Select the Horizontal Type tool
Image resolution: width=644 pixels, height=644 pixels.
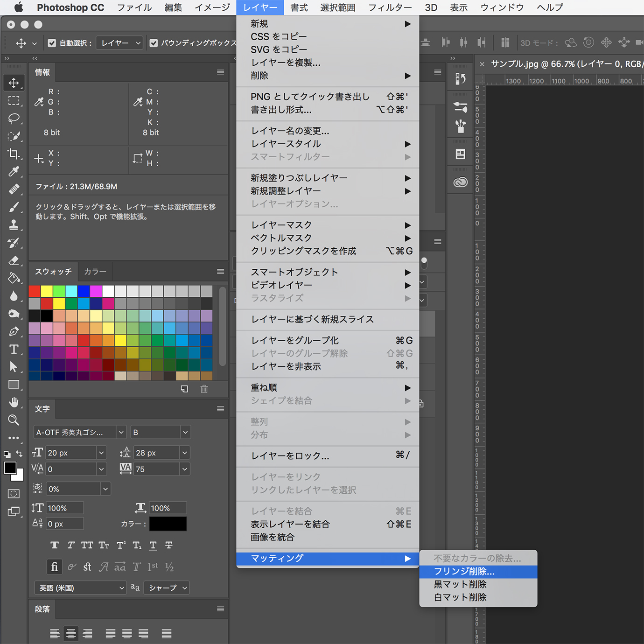pos(14,349)
